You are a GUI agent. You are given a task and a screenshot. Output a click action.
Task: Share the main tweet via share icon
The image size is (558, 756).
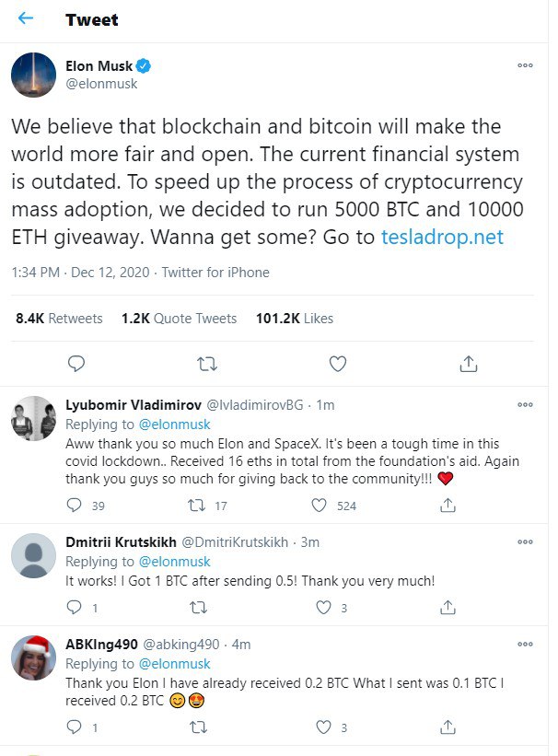(x=468, y=364)
